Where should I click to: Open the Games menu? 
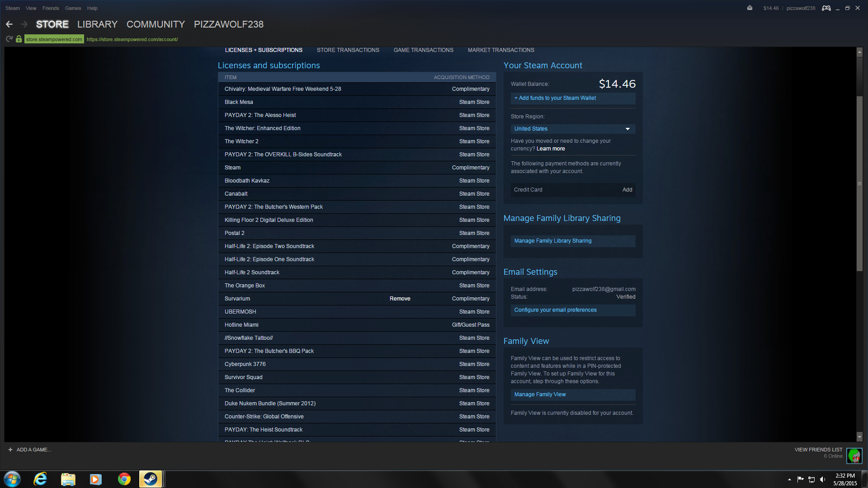(x=73, y=8)
